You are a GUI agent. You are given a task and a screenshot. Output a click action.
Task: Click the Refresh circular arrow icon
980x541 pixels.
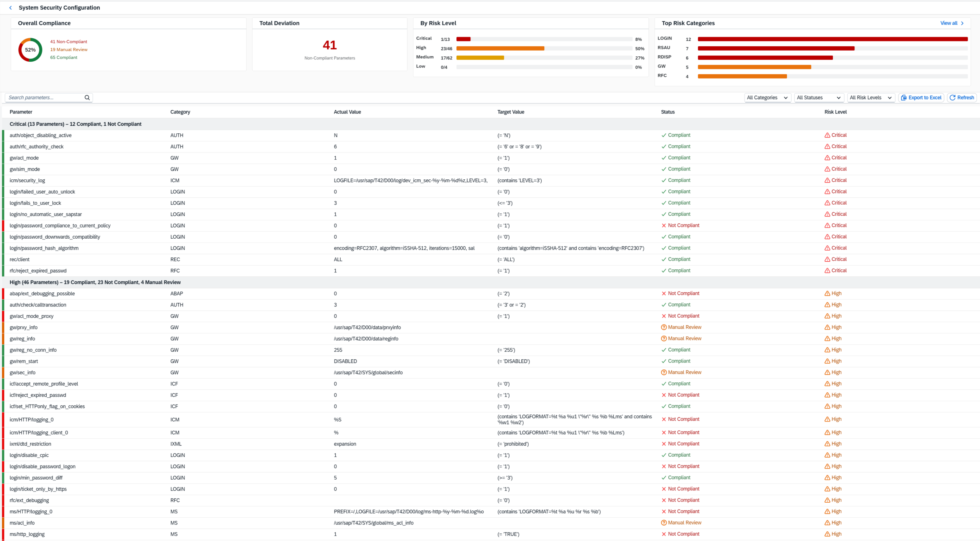[x=953, y=98]
